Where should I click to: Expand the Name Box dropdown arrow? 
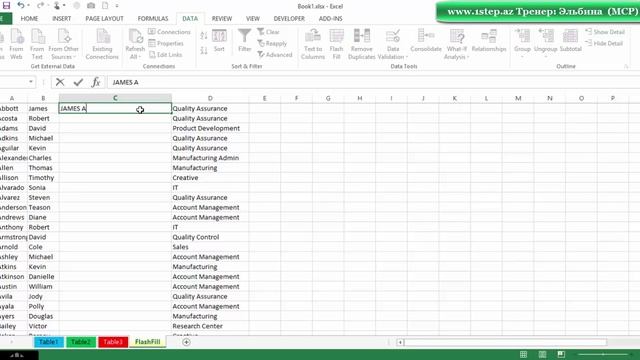(x=31, y=82)
